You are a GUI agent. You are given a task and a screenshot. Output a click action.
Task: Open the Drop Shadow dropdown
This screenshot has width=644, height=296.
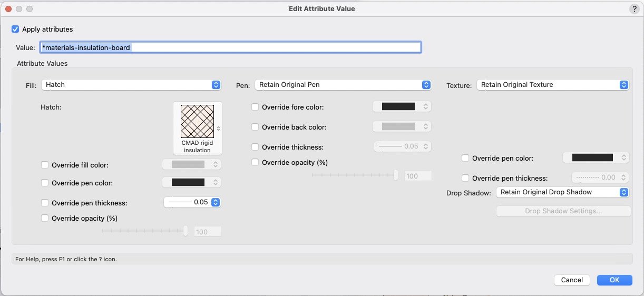(x=562, y=192)
